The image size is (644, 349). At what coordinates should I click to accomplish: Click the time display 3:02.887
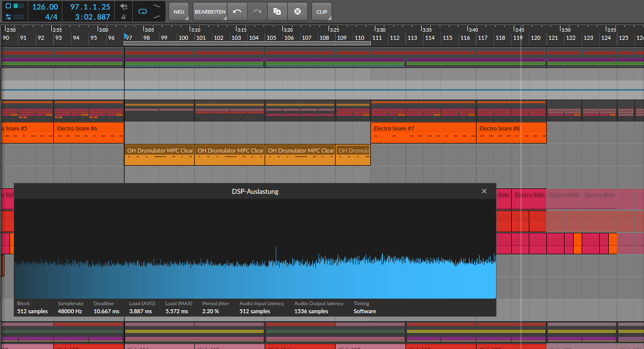click(x=92, y=17)
